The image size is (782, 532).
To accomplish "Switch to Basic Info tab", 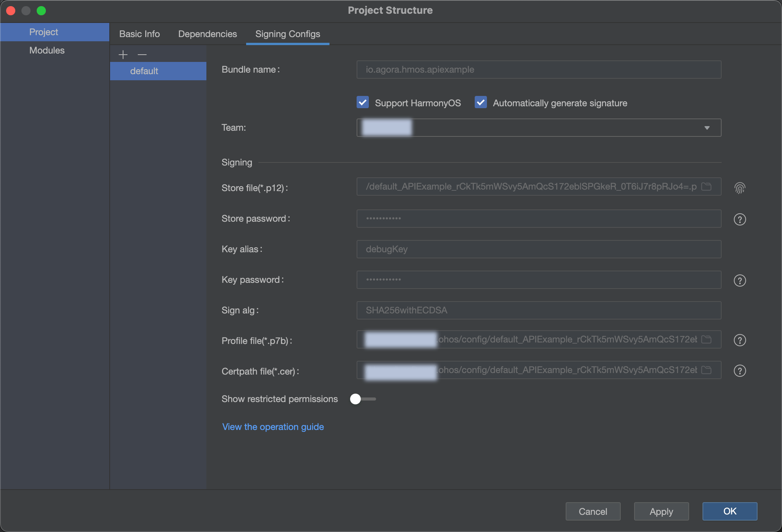I will 140,34.
